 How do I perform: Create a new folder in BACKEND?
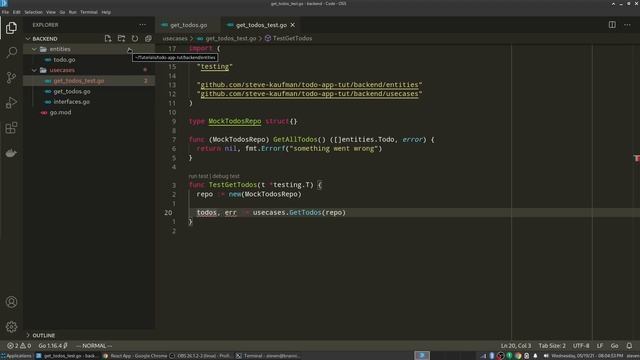coord(121,38)
